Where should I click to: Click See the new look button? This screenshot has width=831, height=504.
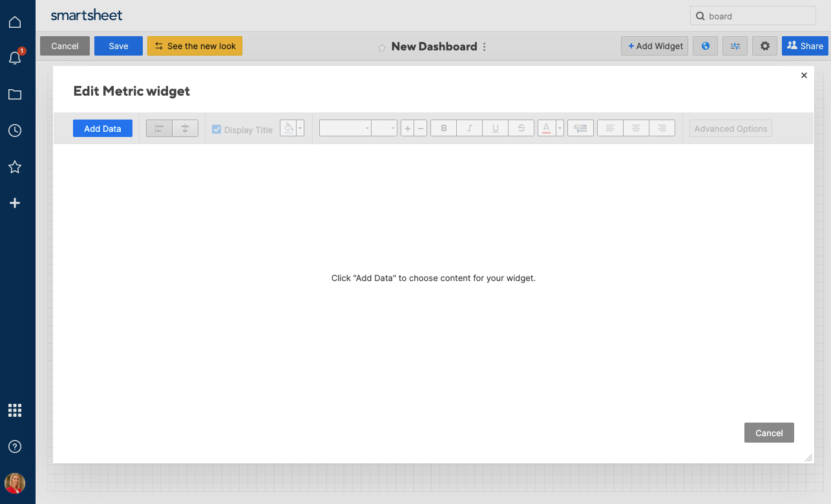pos(195,46)
